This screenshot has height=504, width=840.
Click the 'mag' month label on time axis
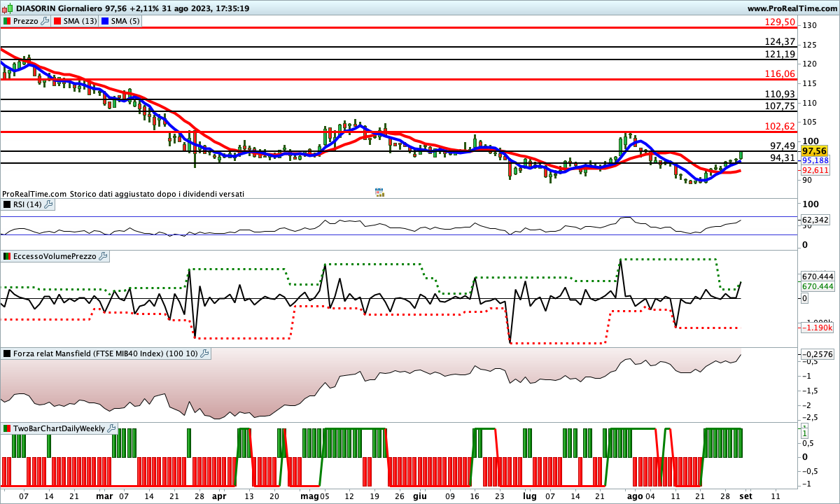coord(309,496)
